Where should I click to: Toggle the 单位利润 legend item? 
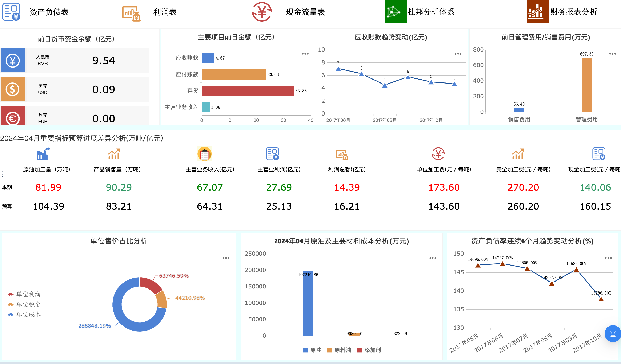(24, 294)
